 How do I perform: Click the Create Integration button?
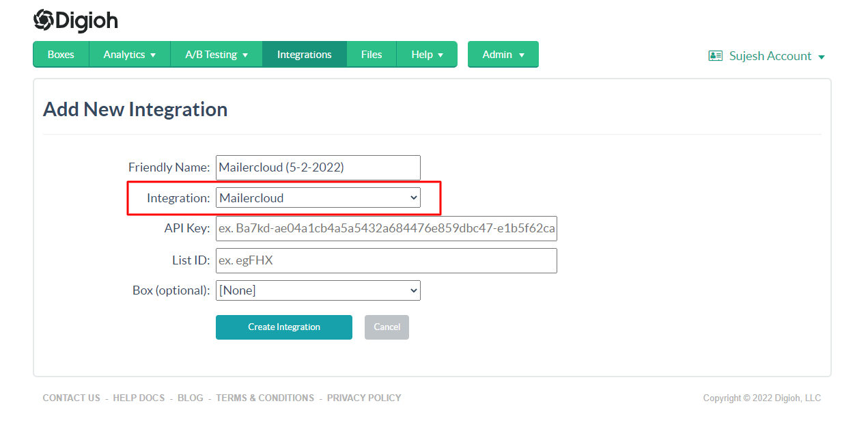click(284, 327)
